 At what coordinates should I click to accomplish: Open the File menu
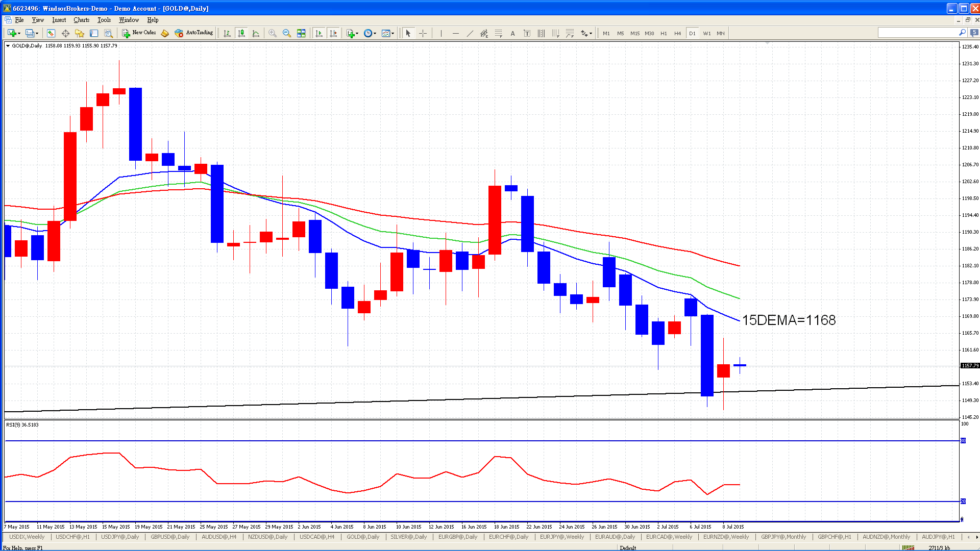(19, 20)
